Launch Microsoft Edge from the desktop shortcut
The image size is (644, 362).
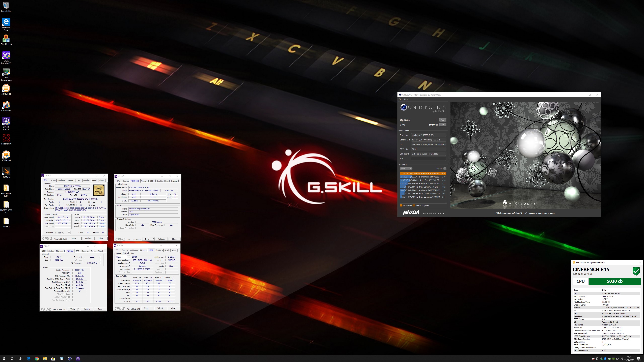(x=6, y=24)
